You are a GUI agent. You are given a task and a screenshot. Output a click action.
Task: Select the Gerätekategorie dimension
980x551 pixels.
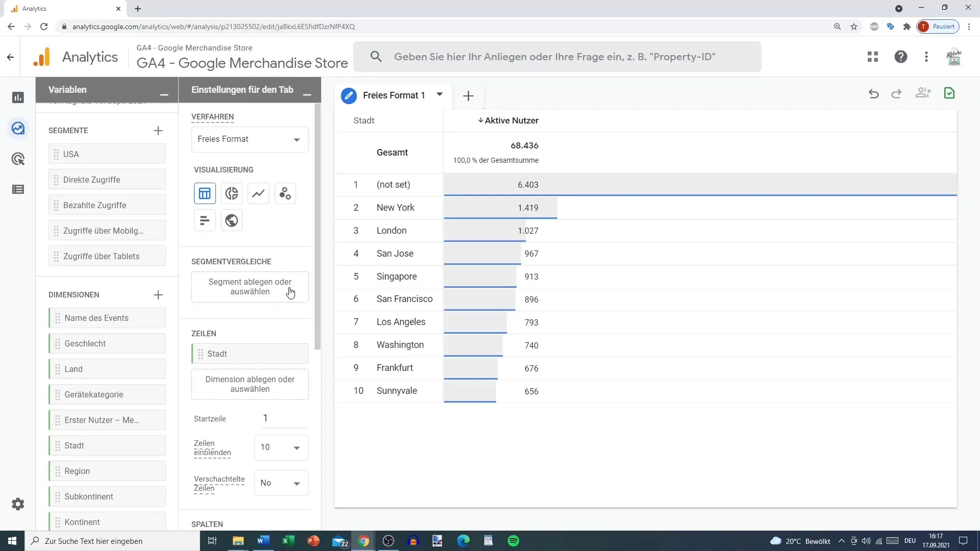[107, 394]
